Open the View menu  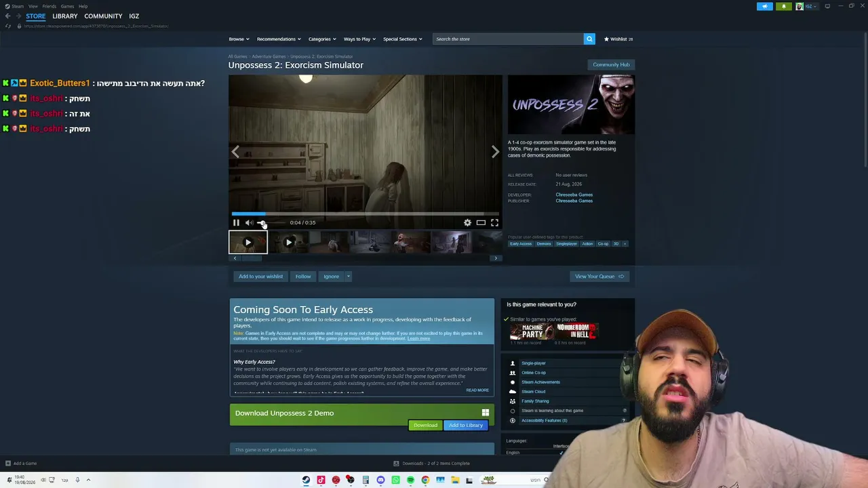pos(33,6)
